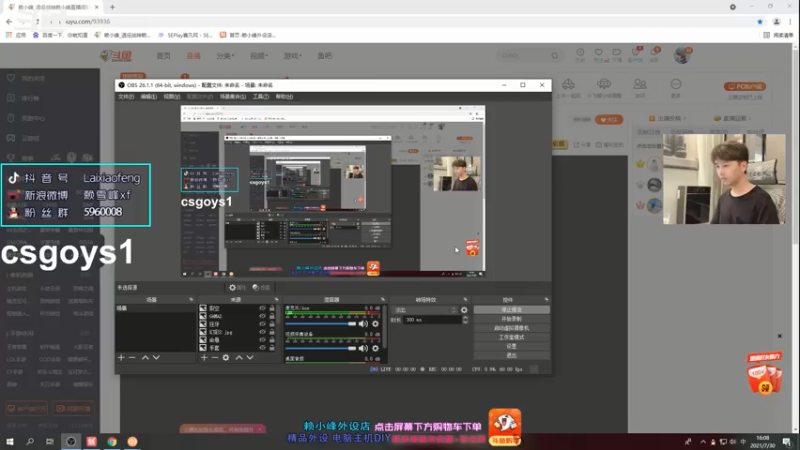Open Google Chrome from the taskbar
The image size is (800, 450).
click(x=112, y=441)
